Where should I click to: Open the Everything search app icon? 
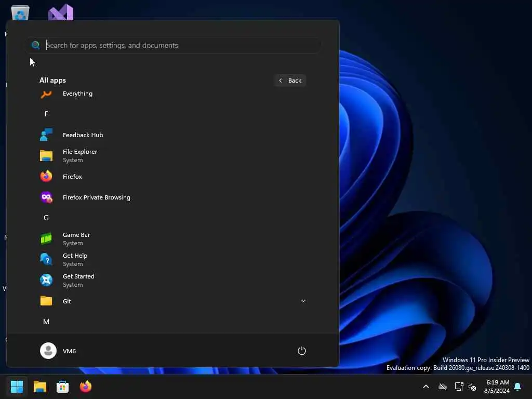point(46,95)
